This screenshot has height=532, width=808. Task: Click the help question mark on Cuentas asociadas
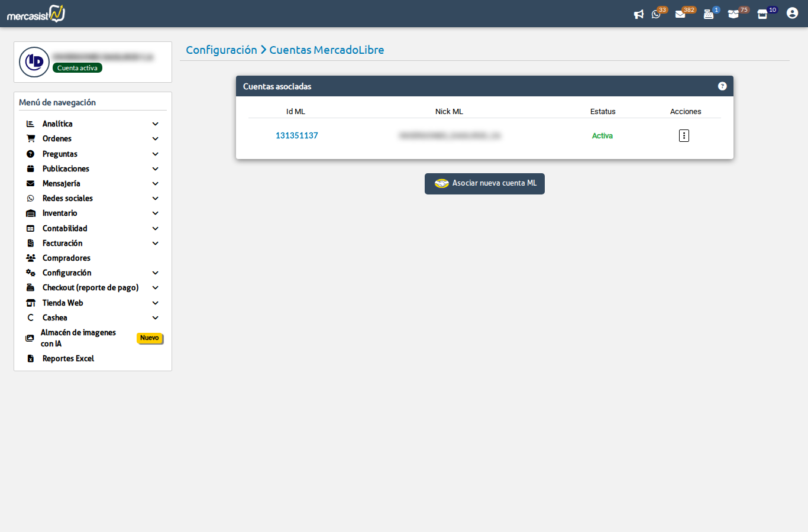722,86
